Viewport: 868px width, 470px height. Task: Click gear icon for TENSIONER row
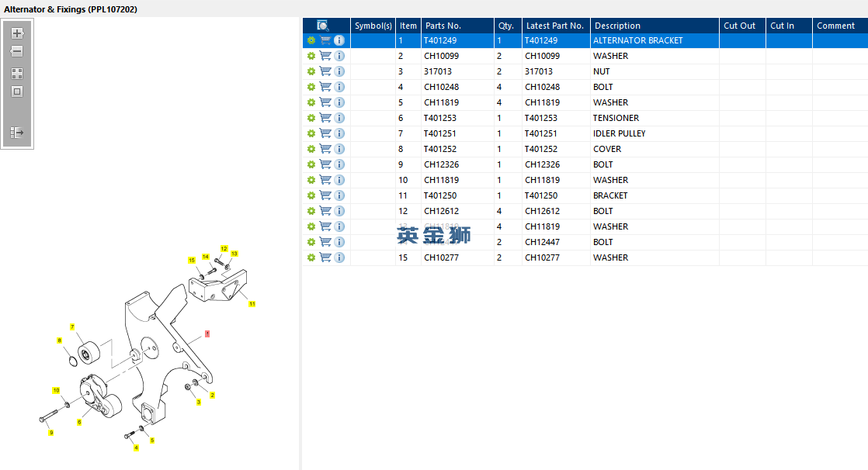coord(311,118)
